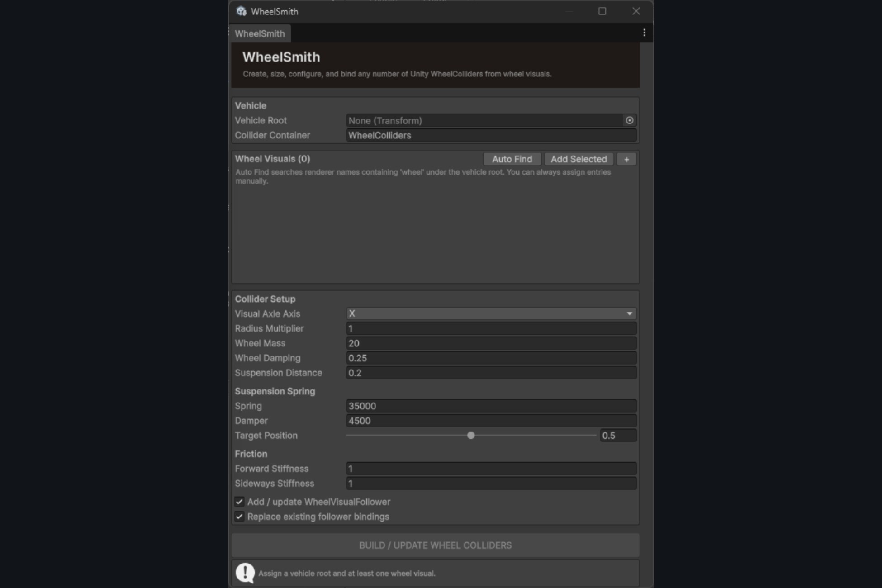This screenshot has width=882, height=588.
Task: Click Build / Update Wheel Colliders button
Action: click(436, 545)
